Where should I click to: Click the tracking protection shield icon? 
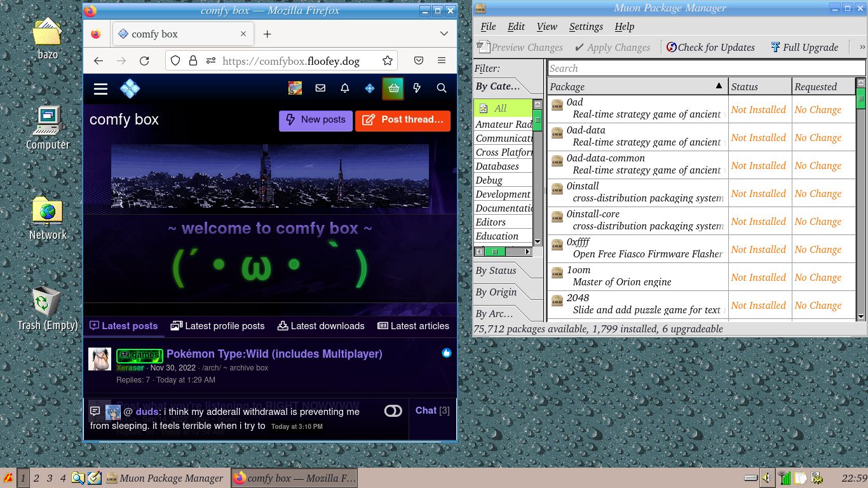[176, 61]
